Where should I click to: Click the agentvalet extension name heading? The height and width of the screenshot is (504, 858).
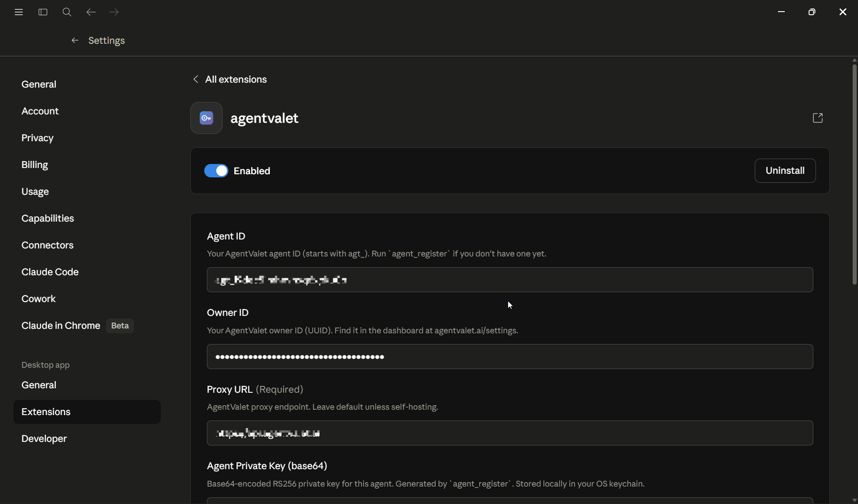(x=265, y=118)
